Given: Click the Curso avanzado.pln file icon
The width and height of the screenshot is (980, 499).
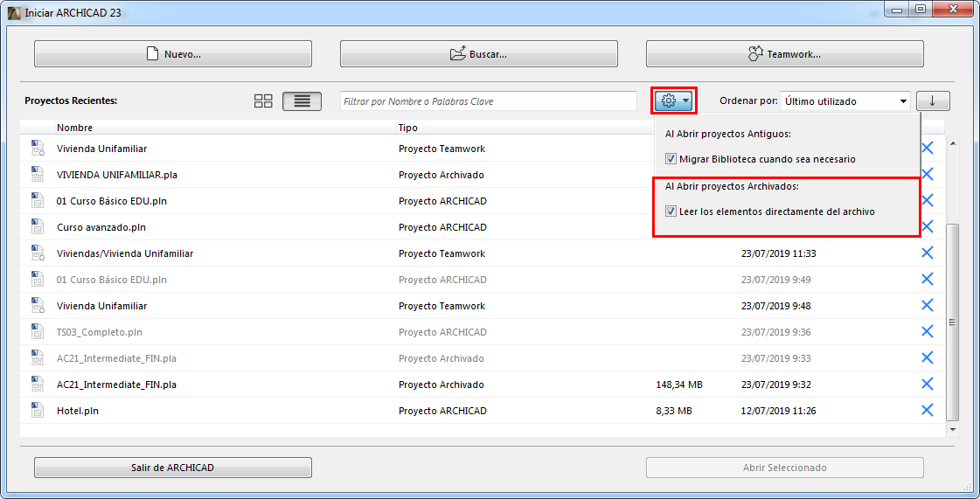Looking at the screenshot, I should click(37, 226).
